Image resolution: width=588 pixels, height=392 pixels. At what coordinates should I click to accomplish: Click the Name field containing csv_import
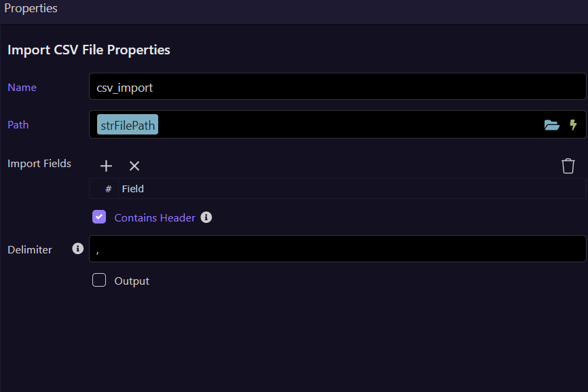coord(337,87)
